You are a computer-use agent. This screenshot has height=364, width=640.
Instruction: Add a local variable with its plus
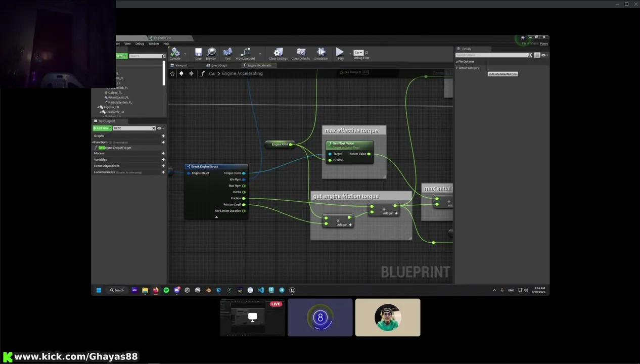163,172
